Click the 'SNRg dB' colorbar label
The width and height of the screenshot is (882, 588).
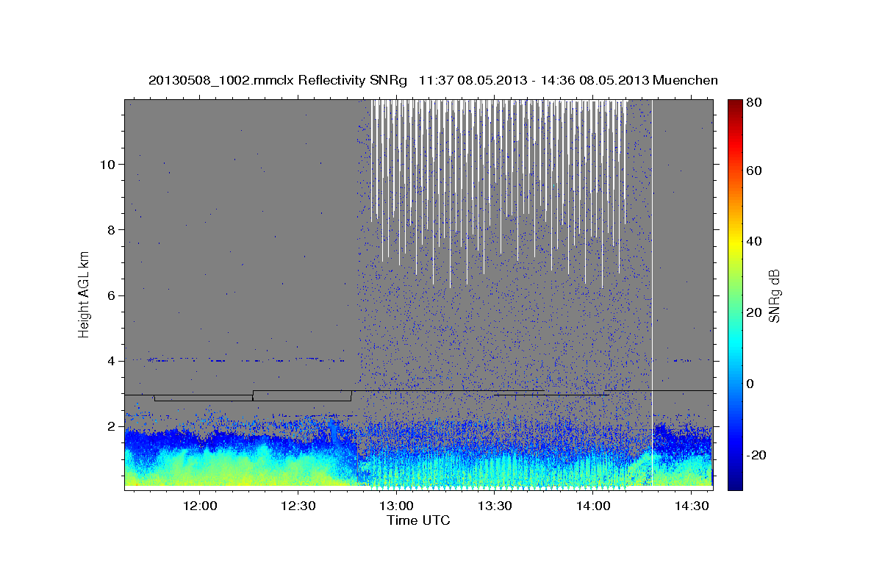pos(774,295)
